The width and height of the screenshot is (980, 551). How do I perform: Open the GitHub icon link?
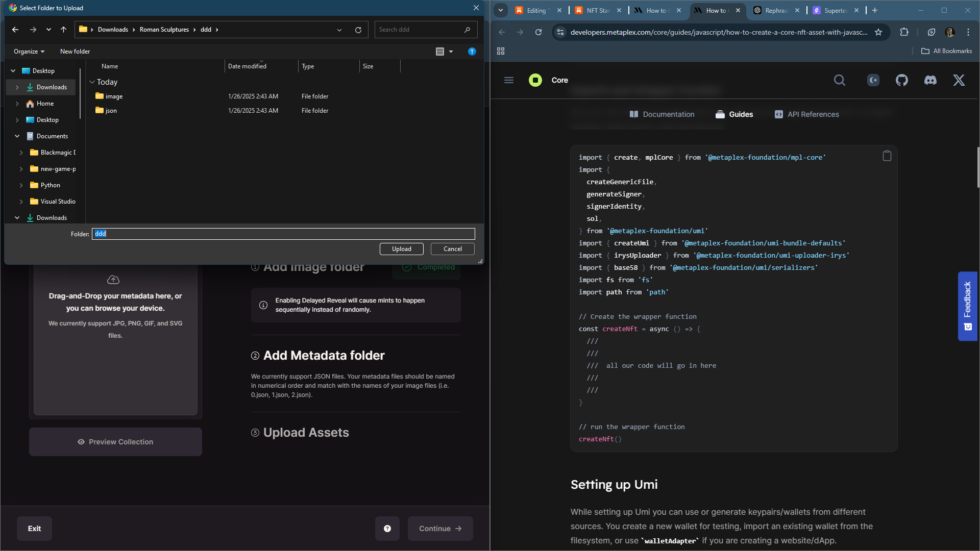point(901,80)
